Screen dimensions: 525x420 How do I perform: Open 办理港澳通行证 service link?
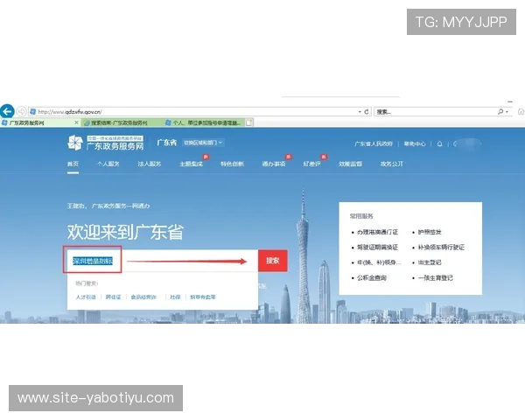point(377,232)
